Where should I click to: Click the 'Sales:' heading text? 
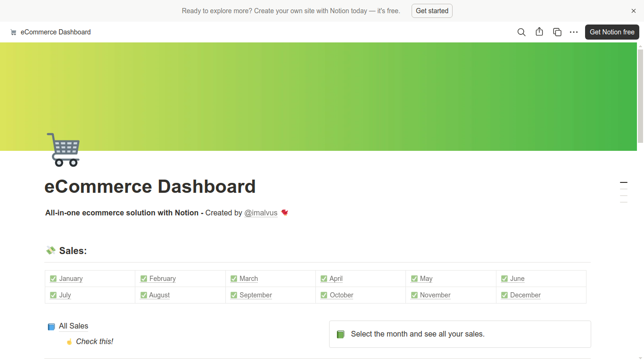(x=73, y=251)
